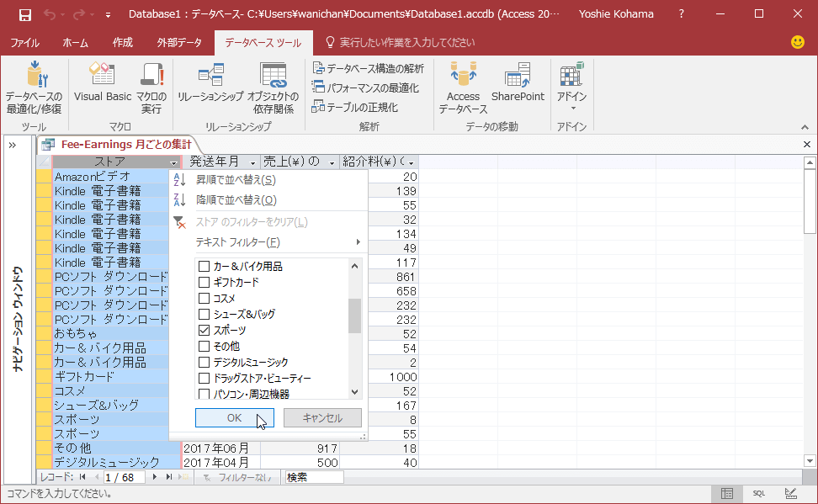Open Quick Access Toolbar customize arrow

tap(108, 15)
